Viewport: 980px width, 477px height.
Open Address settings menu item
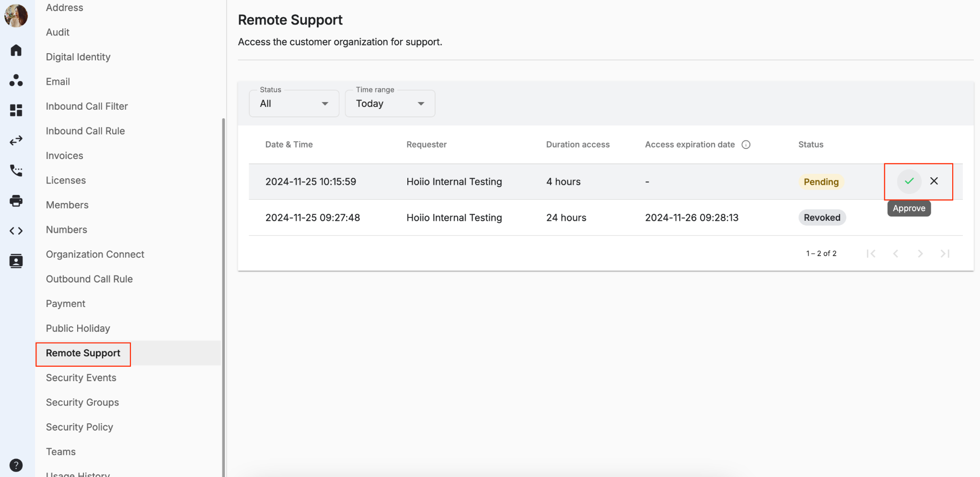click(64, 8)
